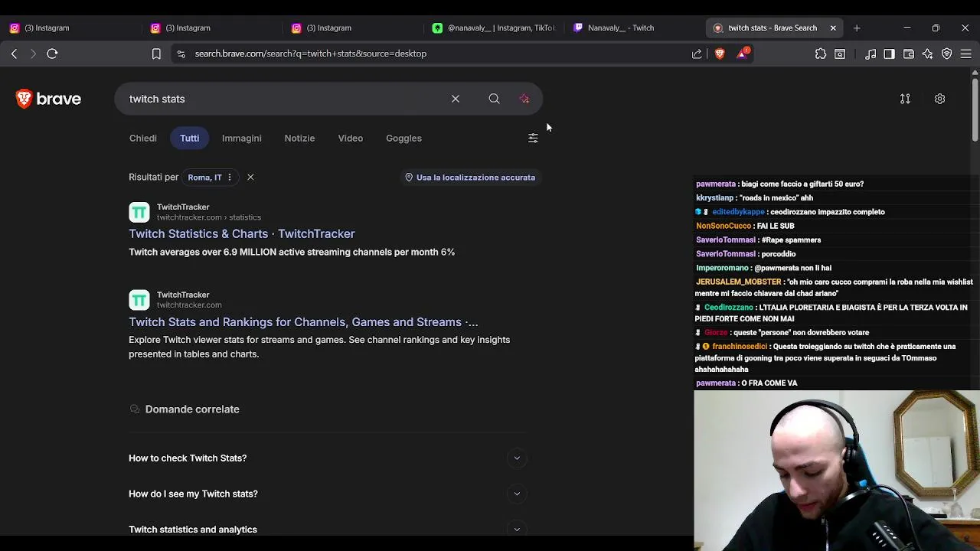Open Roma, IT location options menu

tap(229, 177)
